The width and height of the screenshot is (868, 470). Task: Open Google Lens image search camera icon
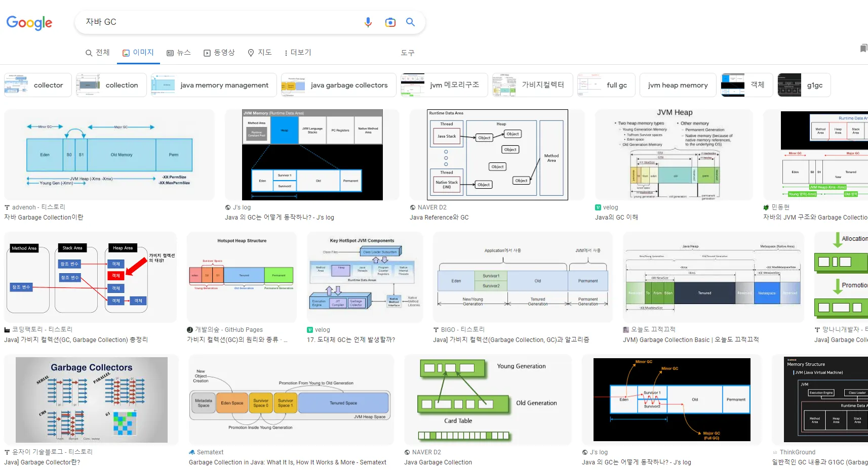[390, 22]
